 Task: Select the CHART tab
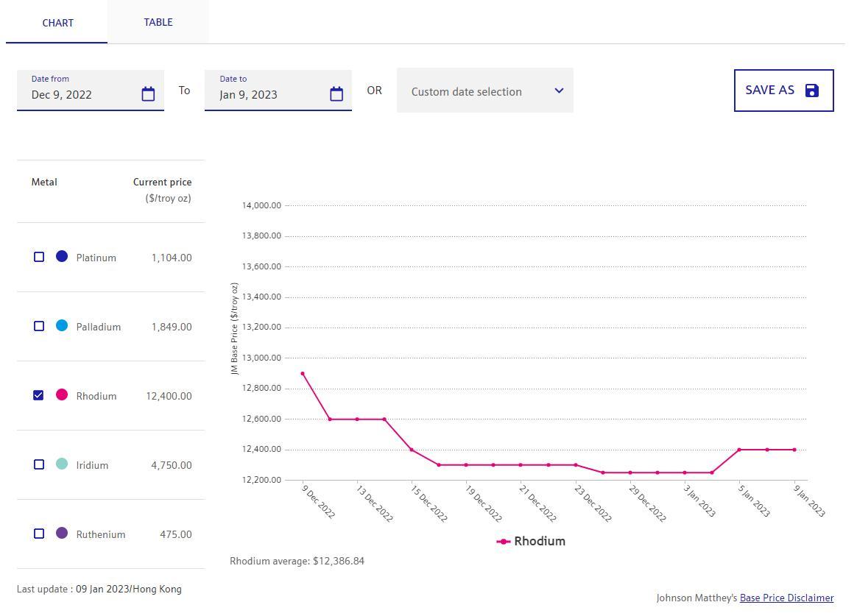[x=57, y=23]
